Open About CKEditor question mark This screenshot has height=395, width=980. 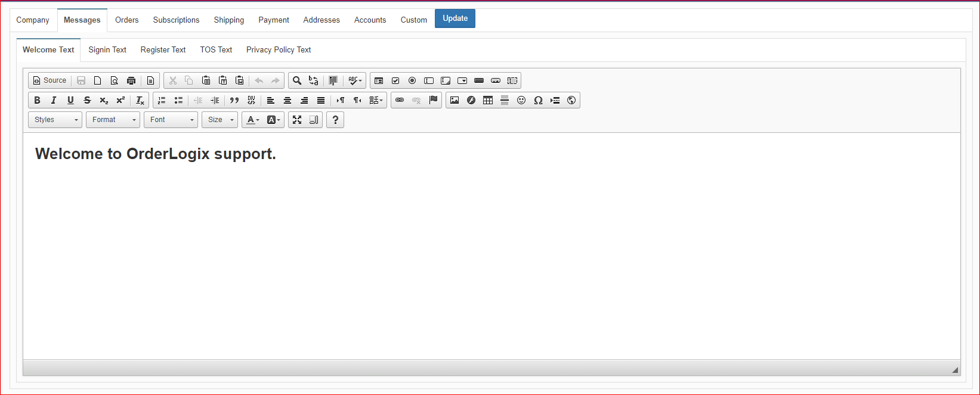(335, 120)
